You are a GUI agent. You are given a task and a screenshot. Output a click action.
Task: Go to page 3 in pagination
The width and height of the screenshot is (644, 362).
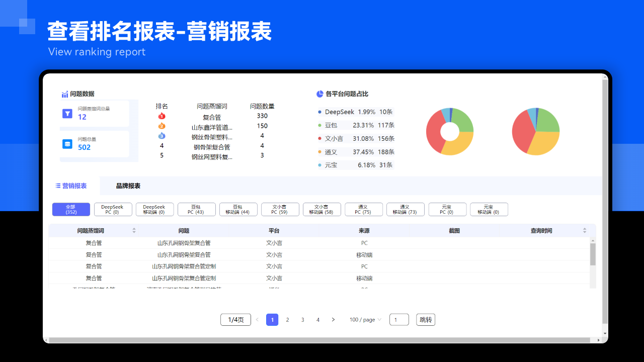tap(303, 320)
